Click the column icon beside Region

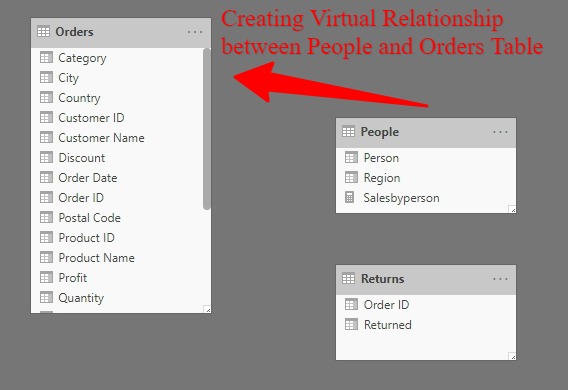(351, 177)
